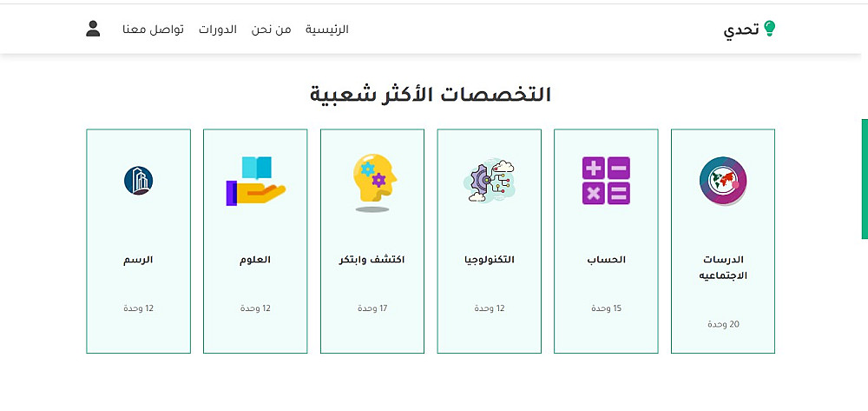
Task: Select the gear and cloud technology icon
Action: 489,181
